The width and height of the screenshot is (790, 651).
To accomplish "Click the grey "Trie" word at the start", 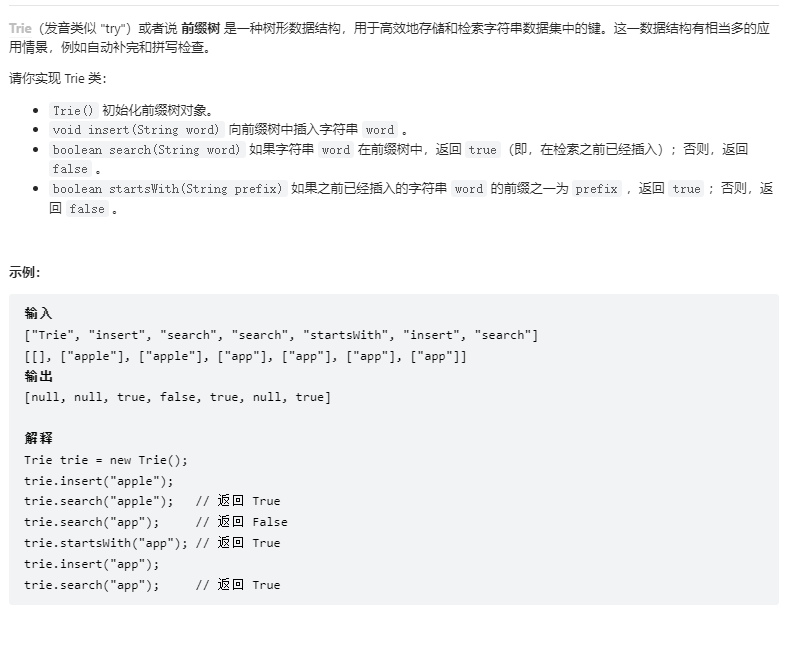I will pyautogui.click(x=20, y=28).
